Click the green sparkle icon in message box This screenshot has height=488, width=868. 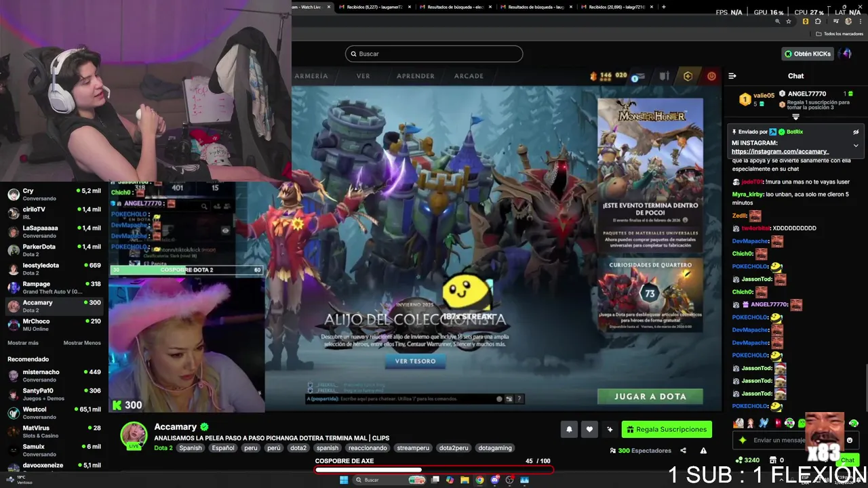743,440
